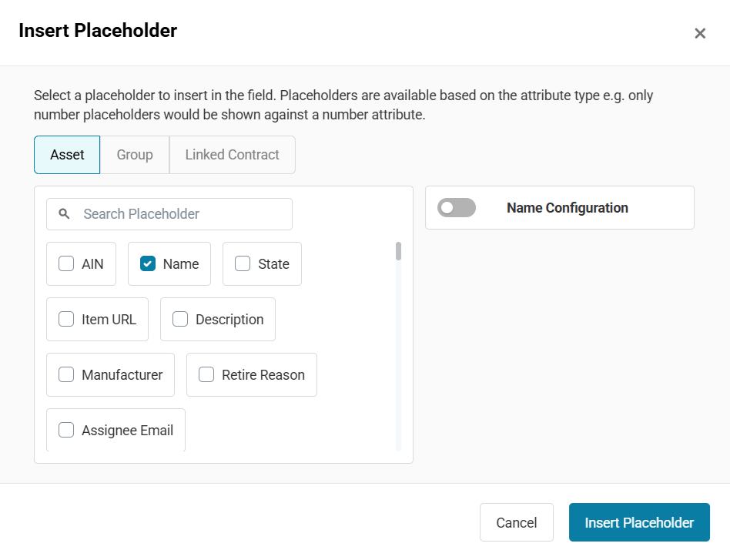Enable the Description placeholder checkbox
Viewport: 730px width, 560px height.
coord(180,319)
